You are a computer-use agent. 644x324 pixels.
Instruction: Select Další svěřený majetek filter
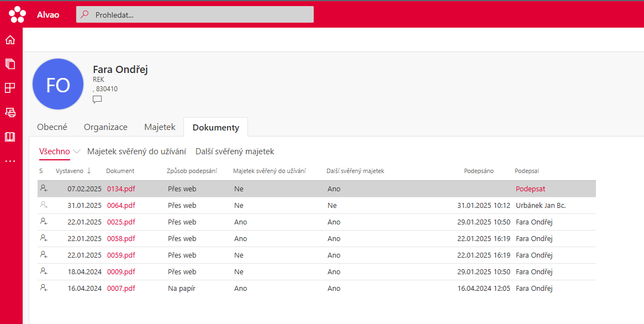tap(235, 151)
